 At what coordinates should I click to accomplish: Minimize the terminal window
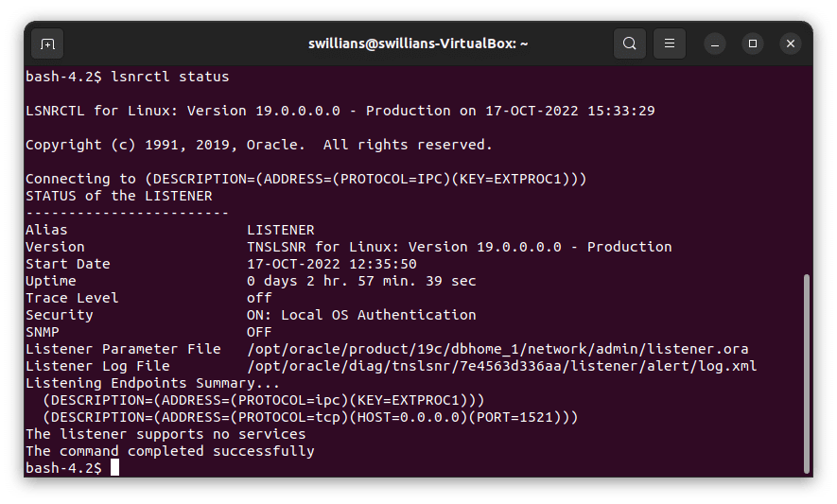coord(715,43)
